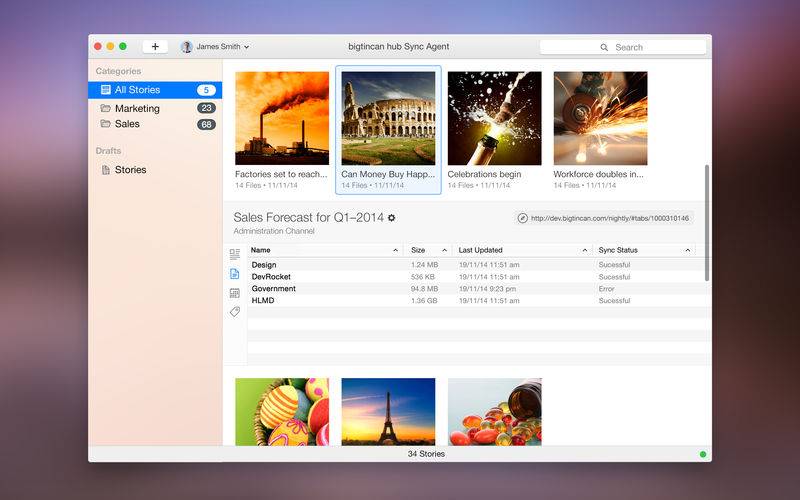This screenshot has height=500, width=800.
Task: Select All Stories category
Action: pyautogui.click(x=155, y=90)
